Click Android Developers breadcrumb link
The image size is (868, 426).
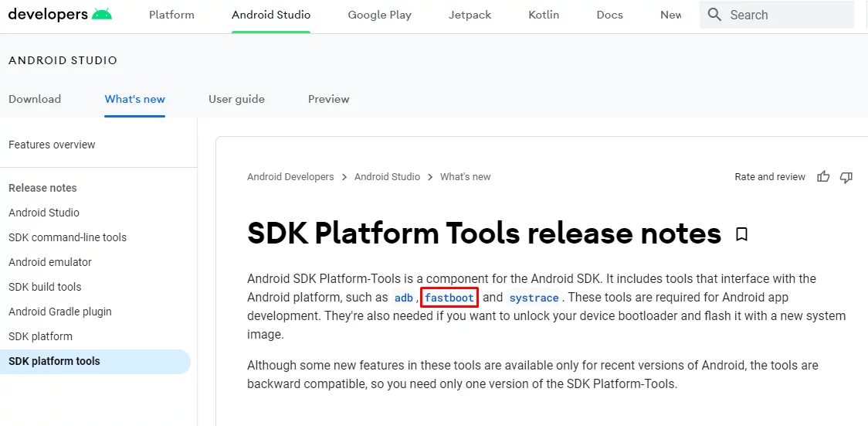point(290,177)
